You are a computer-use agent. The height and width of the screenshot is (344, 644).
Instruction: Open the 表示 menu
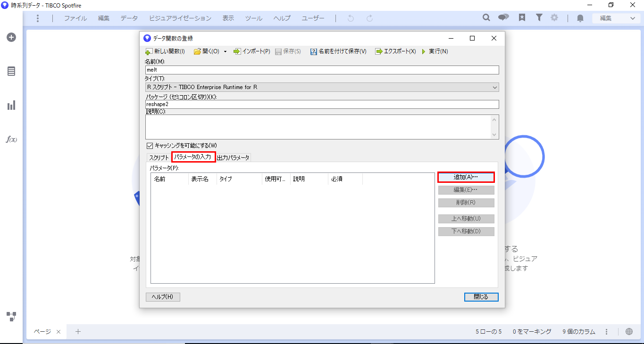(228, 18)
